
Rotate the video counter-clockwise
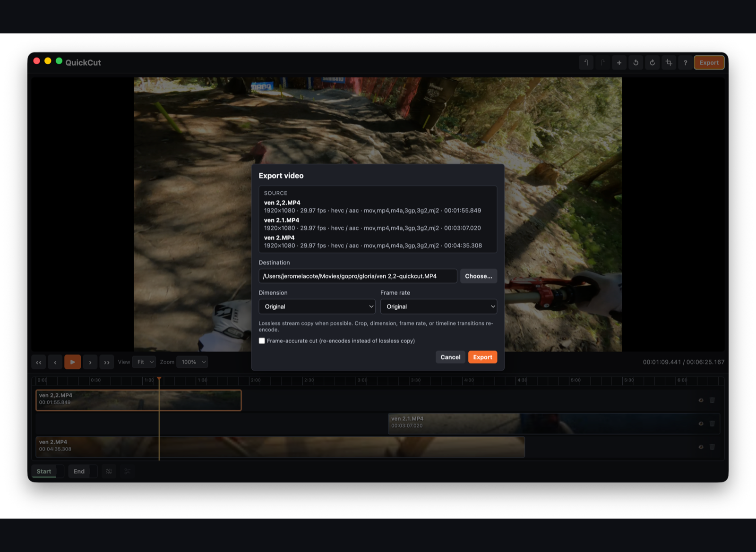pyautogui.click(x=636, y=62)
